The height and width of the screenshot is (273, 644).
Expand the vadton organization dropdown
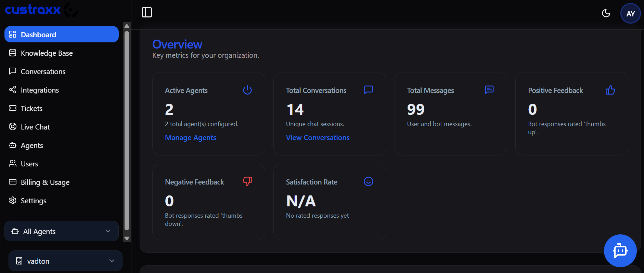65,261
